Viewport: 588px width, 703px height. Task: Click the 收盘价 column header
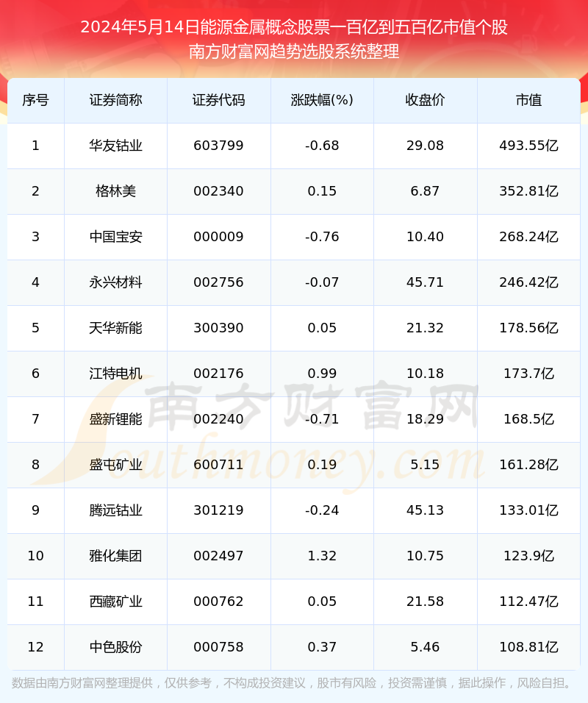[x=425, y=100]
